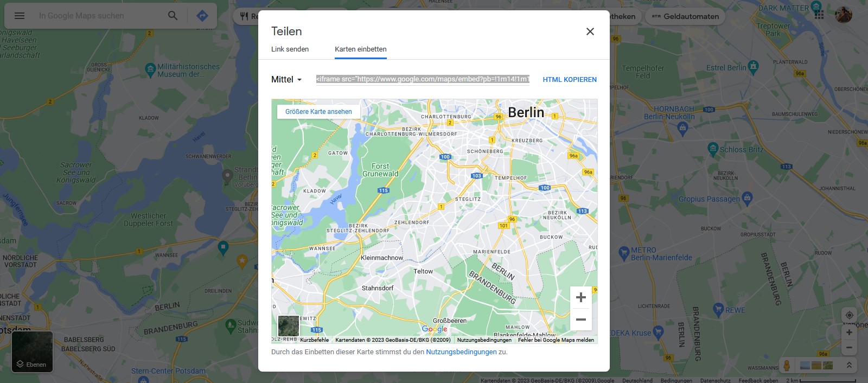Viewport: 868px width, 383px height.
Task: Click the 2 km scale bar
Action: [821, 380]
